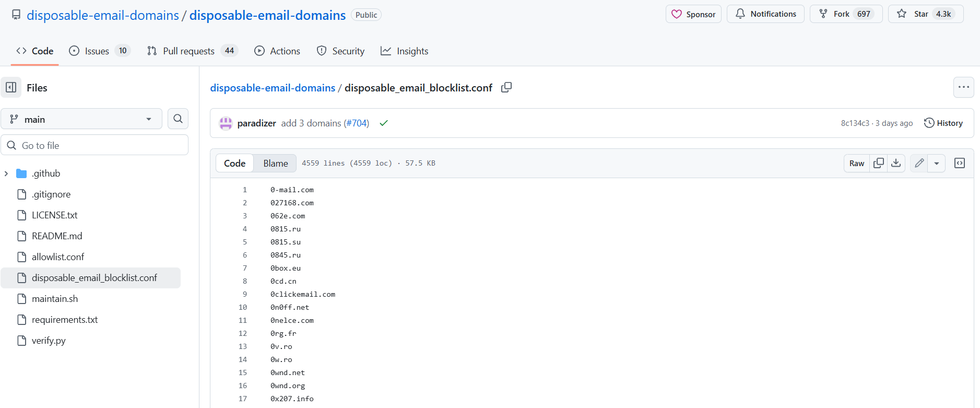Click the repository icon beside the owner name
Image resolution: width=980 pixels, height=408 pixels.
16,15
